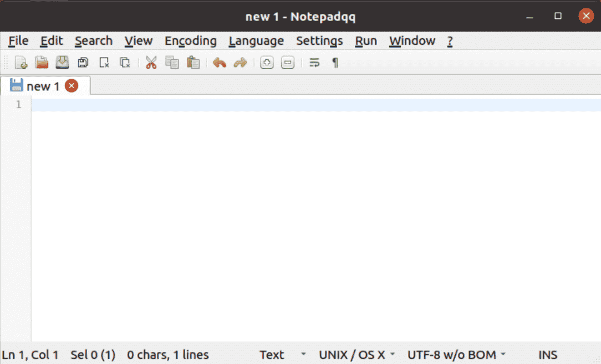Maximize the Notepadqq window
The height and width of the screenshot is (364, 601).
[558, 16]
